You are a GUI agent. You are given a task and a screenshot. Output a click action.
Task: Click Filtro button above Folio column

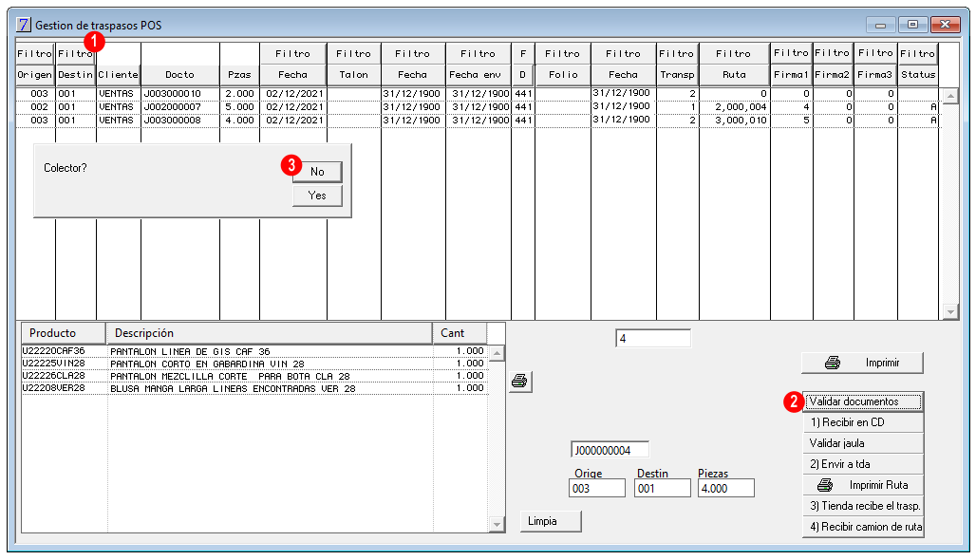pyautogui.click(x=563, y=53)
